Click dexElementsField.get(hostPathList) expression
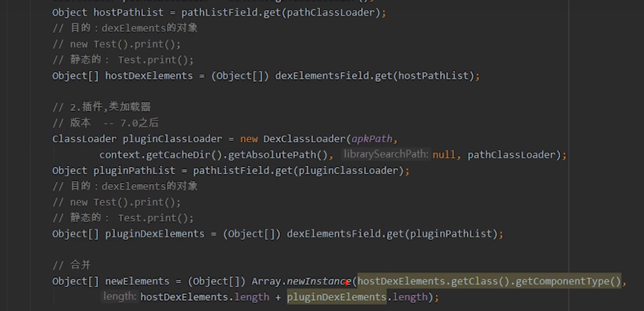Viewport: 644px width, 311px height. coord(374,76)
